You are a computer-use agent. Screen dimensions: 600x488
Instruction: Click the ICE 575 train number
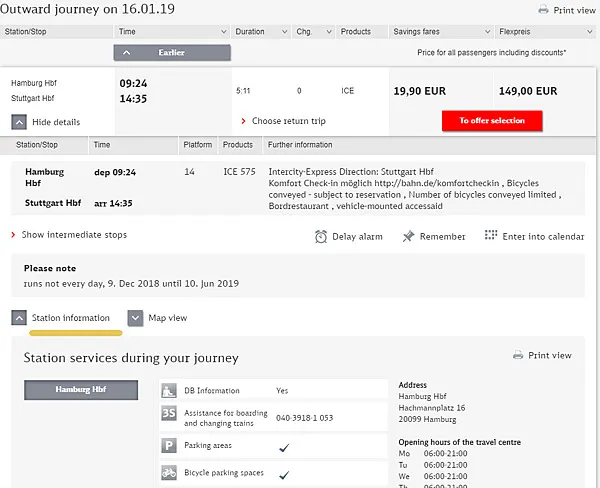click(x=239, y=172)
